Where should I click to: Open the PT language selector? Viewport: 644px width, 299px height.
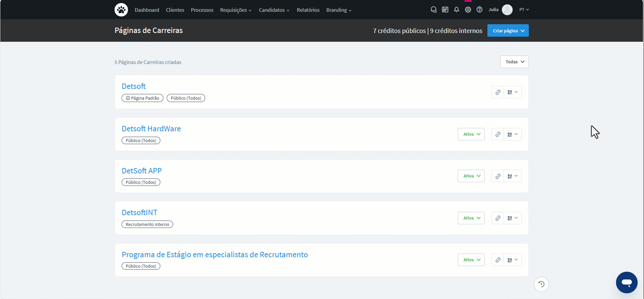point(524,10)
